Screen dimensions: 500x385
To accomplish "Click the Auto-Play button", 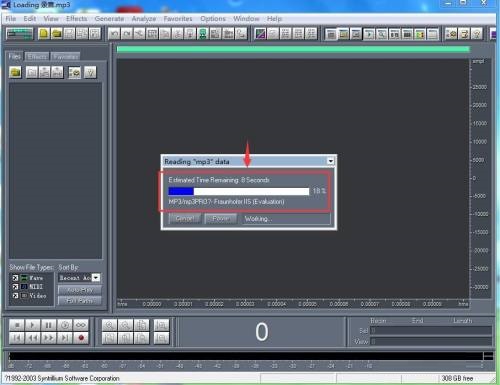I will [80, 290].
